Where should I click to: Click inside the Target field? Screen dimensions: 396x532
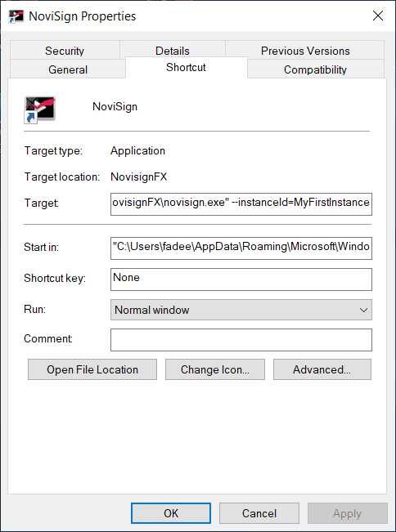coord(241,204)
